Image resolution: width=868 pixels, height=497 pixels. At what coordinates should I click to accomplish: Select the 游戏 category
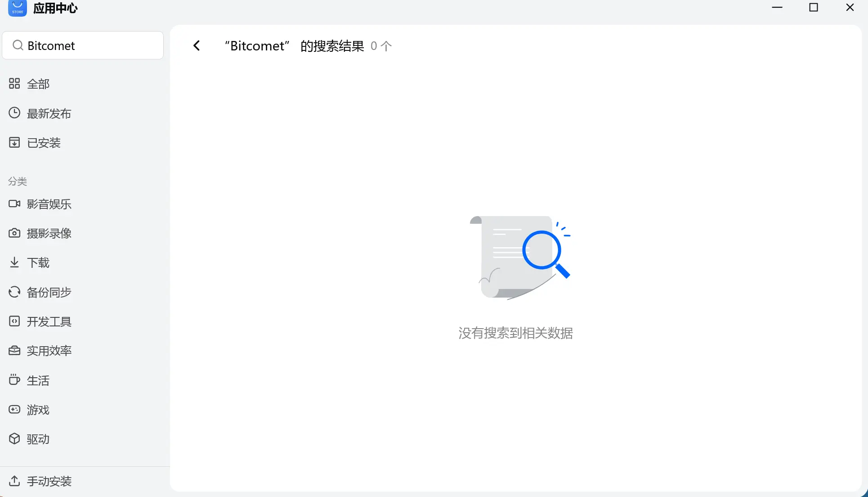click(38, 410)
